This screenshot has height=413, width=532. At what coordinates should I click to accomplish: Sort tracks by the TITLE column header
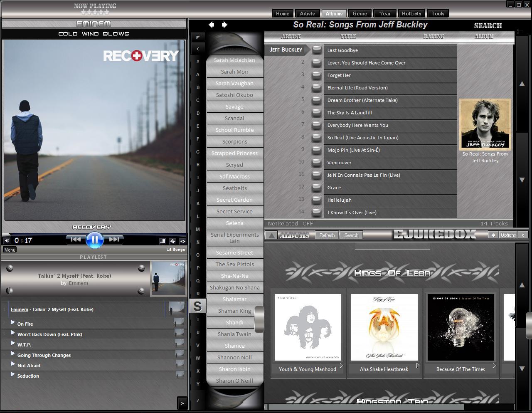tap(348, 37)
